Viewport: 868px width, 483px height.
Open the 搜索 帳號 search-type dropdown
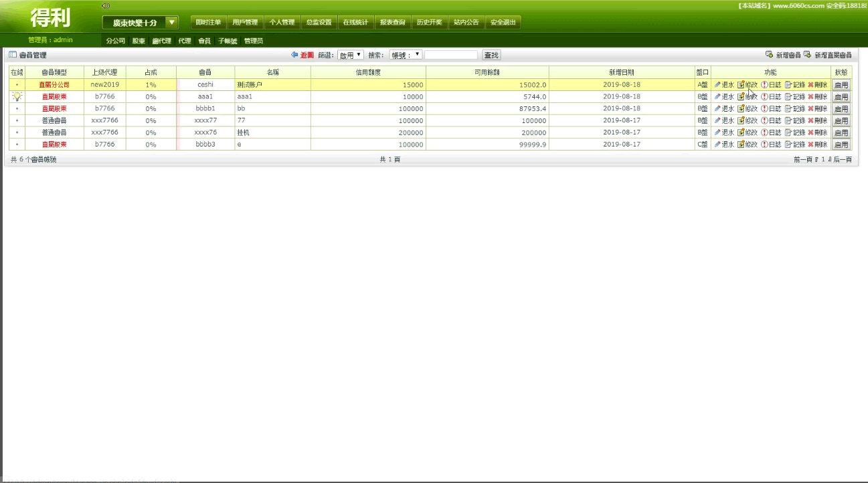pyautogui.click(x=406, y=55)
